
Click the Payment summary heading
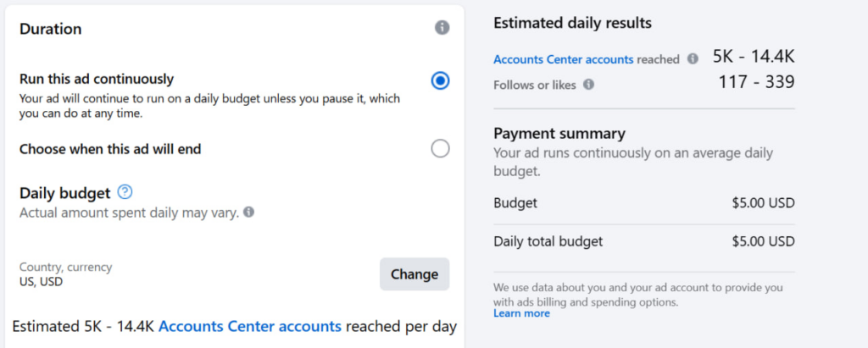559,133
